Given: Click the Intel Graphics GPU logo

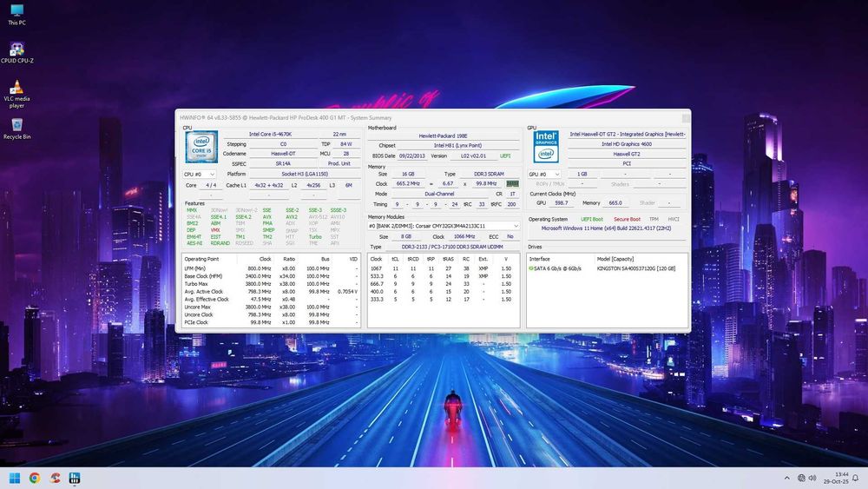Looking at the screenshot, I should pyautogui.click(x=546, y=147).
